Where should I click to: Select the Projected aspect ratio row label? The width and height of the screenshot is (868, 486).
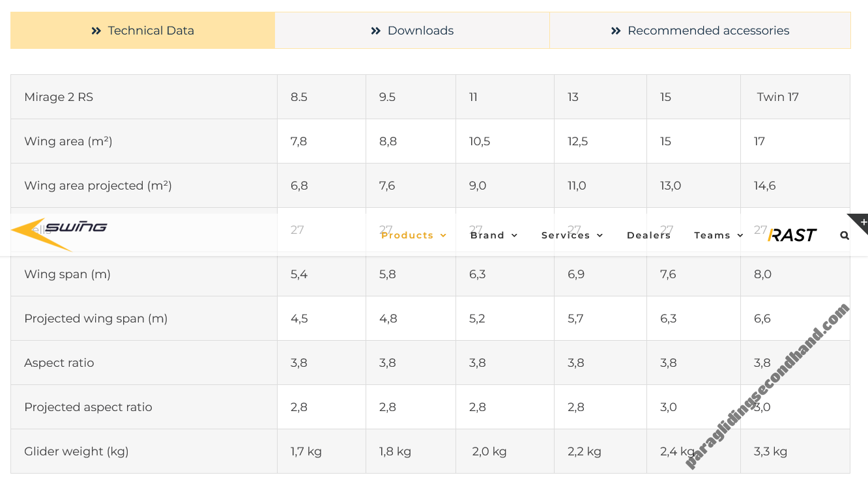pyautogui.click(x=88, y=407)
